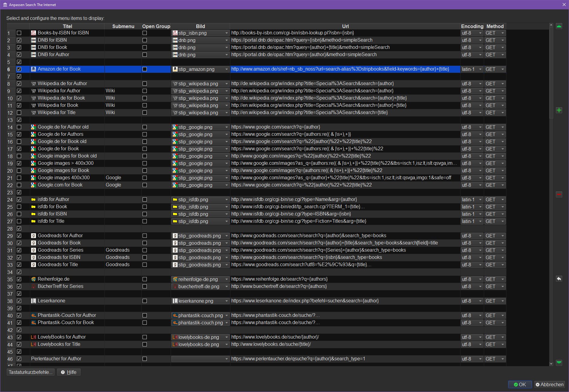Screen dimensions: 569x392
Task: Open the empty image dropdown for Perlentaucher
Action: pyautogui.click(x=200, y=359)
